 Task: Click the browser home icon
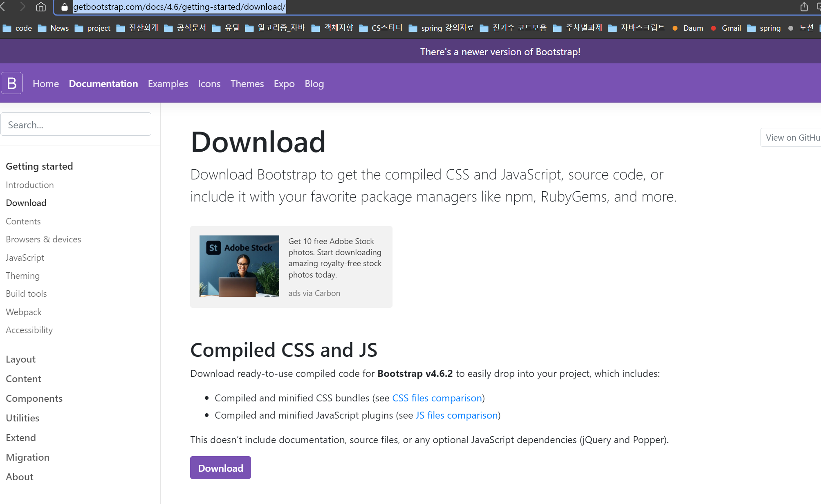pyautogui.click(x=41, y=7)
